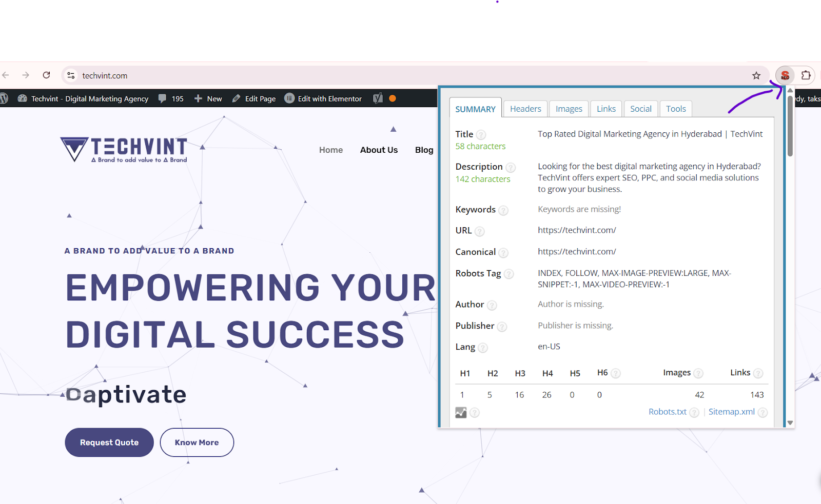This screenshot has height=504, width=821.
Task: Click the help icon beside Robots.txt
Action: [x=694, y=413]
